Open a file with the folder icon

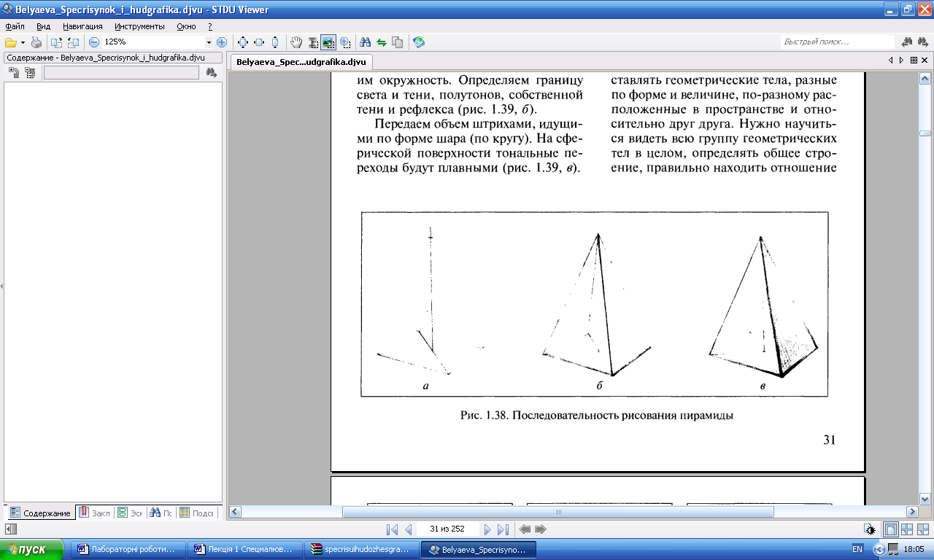click(11, 42)
